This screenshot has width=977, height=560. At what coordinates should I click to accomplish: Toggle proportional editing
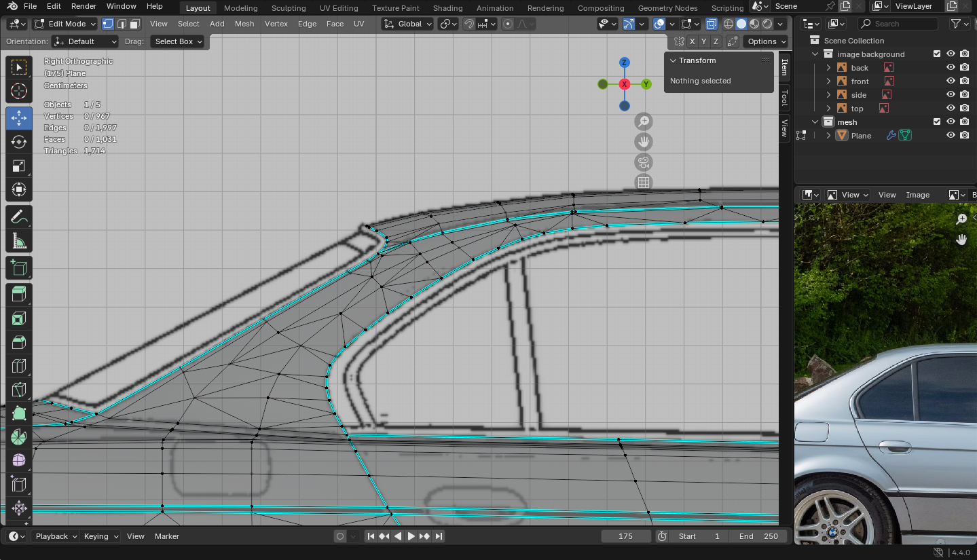(508, 24)
